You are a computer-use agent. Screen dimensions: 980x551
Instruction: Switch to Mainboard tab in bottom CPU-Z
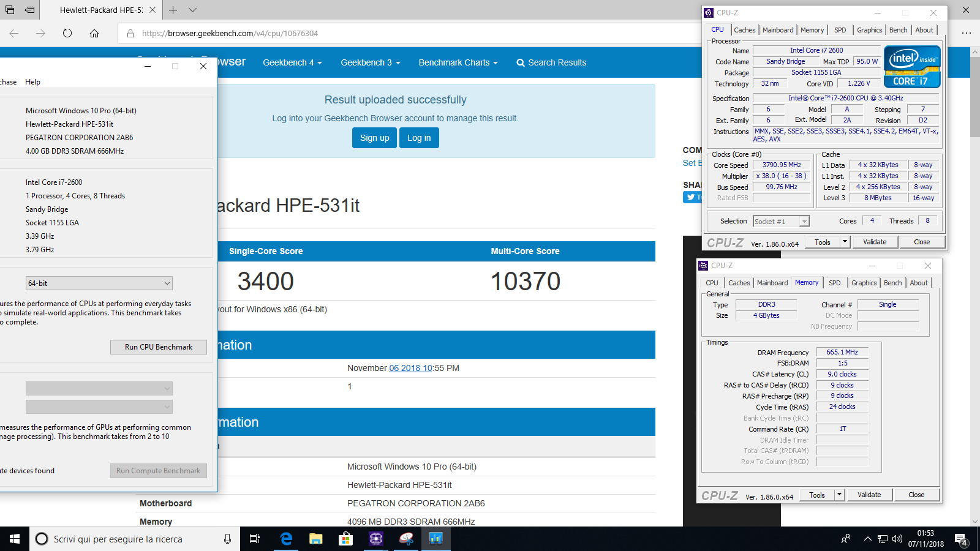tap(772, 283)
